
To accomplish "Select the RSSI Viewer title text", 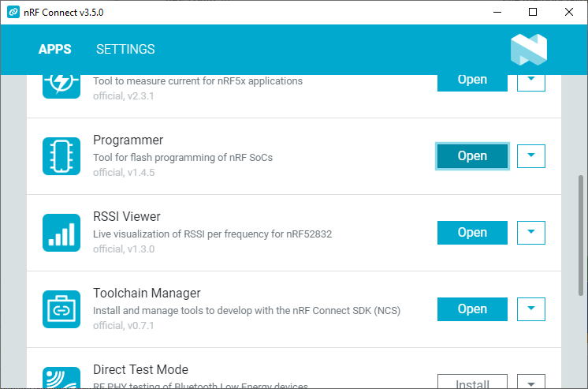I will 127,217.
